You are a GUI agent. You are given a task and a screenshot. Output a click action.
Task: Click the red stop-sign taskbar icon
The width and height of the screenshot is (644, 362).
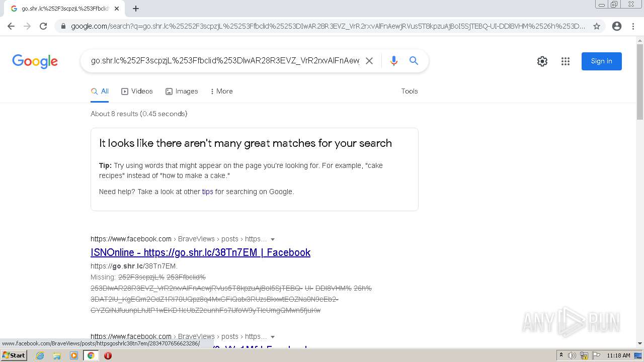[108, 355]
